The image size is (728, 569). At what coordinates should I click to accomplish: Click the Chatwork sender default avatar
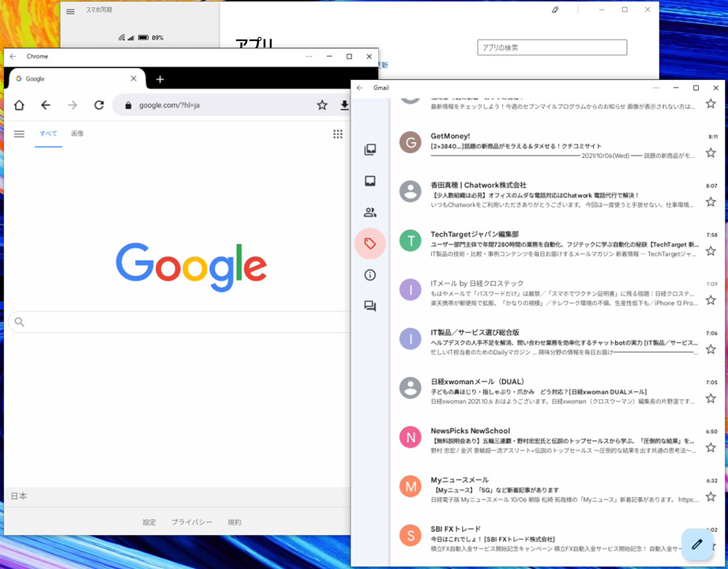tap(411, 191)
